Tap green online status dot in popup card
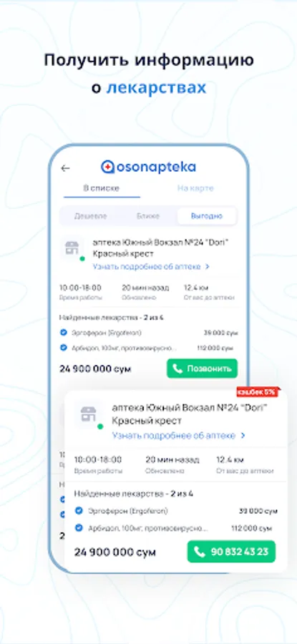The image size is (297, 644). pyautogui.click(x=99, y=426)
